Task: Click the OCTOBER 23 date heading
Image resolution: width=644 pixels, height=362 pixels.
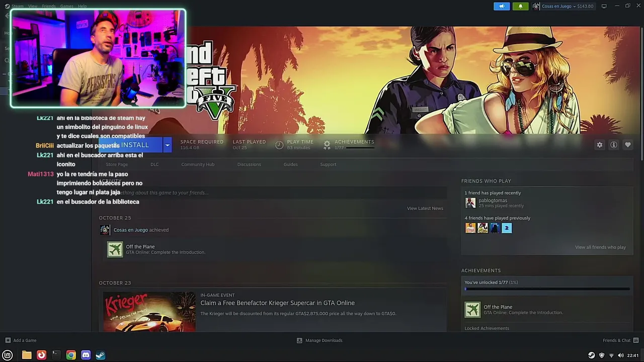Action: coord(115,283)
